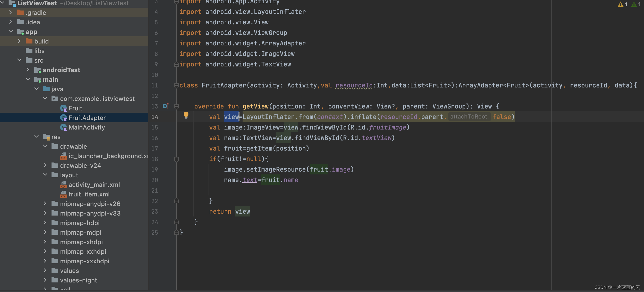Collapse the res folder
This screenshot has width=644, height=292.
[x=36, y=136]
